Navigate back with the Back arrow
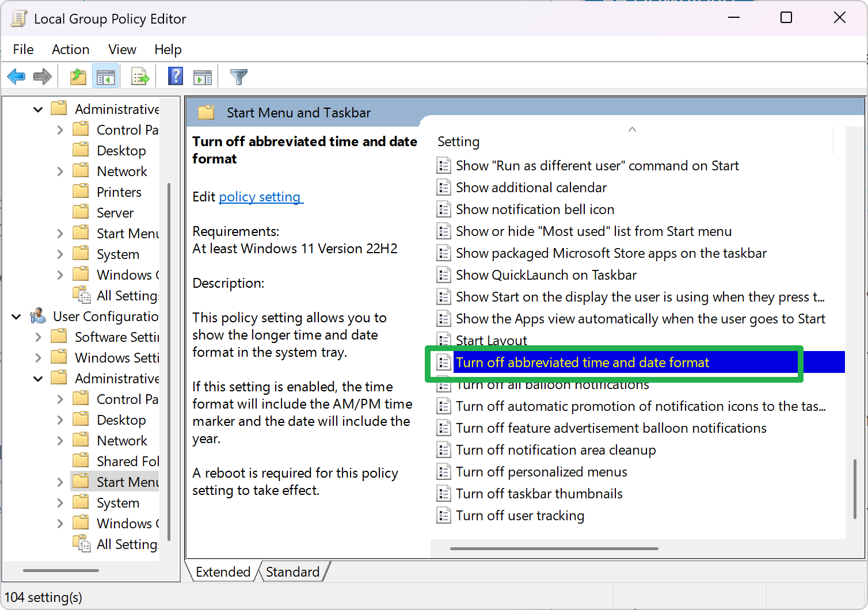Screen dimensions: 868x610 click(x=16, y=76)
